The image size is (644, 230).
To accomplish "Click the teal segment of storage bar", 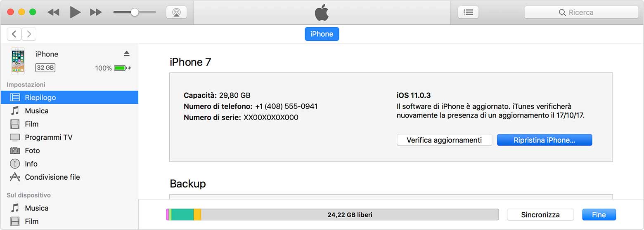I will (182, 215).
